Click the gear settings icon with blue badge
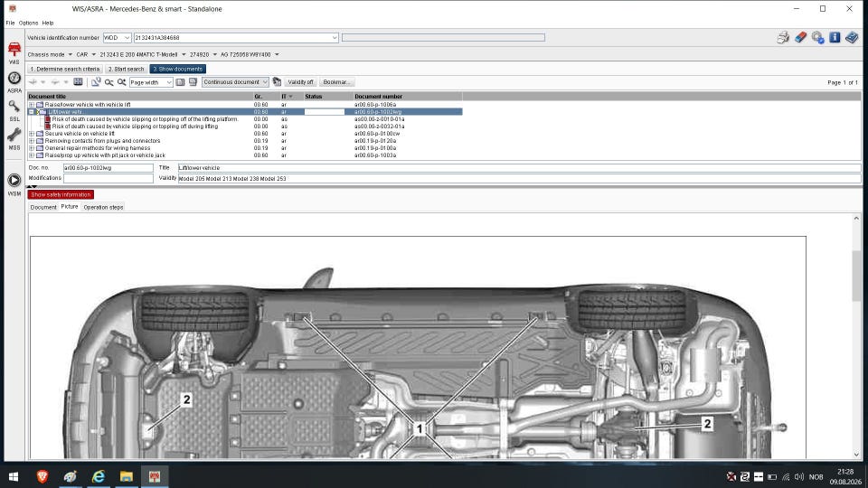The image size is (868, 488). (x=817, y=38)
